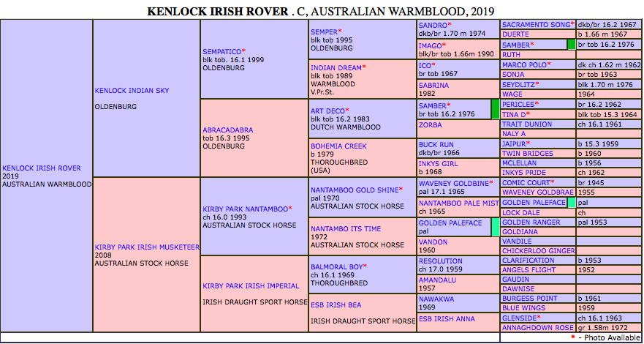
Task: Go to BOHEMIA CREEK's page
Action: coord(338,146)
